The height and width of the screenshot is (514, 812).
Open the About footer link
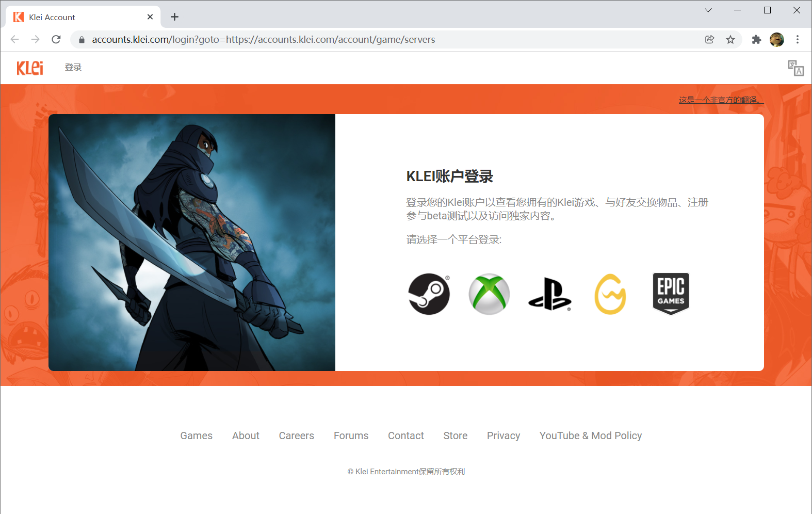pyautogui.click(x=246, y=436)
